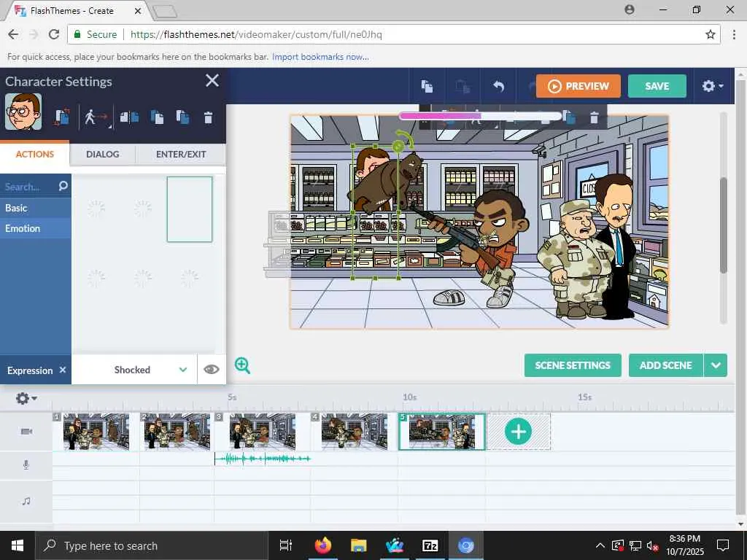This screenshot has width=747, height=560.
Task: Click the ADD SCENE button
Action: 665,365
